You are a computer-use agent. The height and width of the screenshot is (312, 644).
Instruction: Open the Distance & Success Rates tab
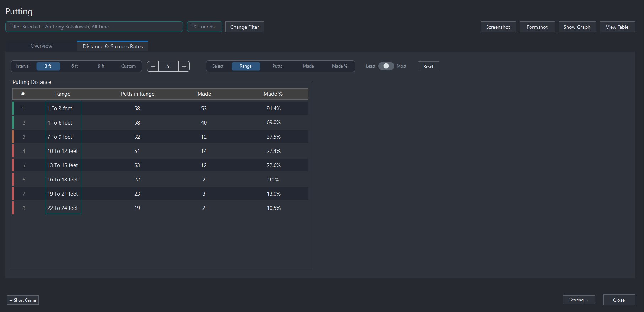tap(113, 46)
